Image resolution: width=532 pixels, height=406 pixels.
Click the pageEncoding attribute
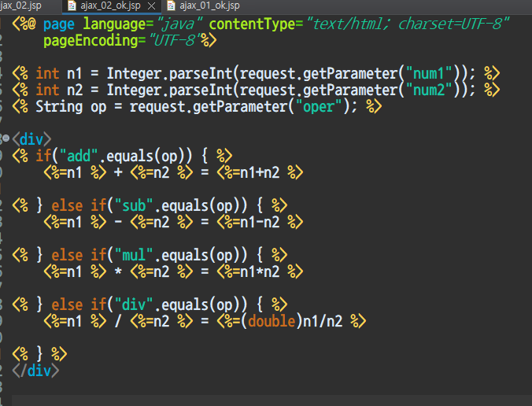(x=91, y=41)
